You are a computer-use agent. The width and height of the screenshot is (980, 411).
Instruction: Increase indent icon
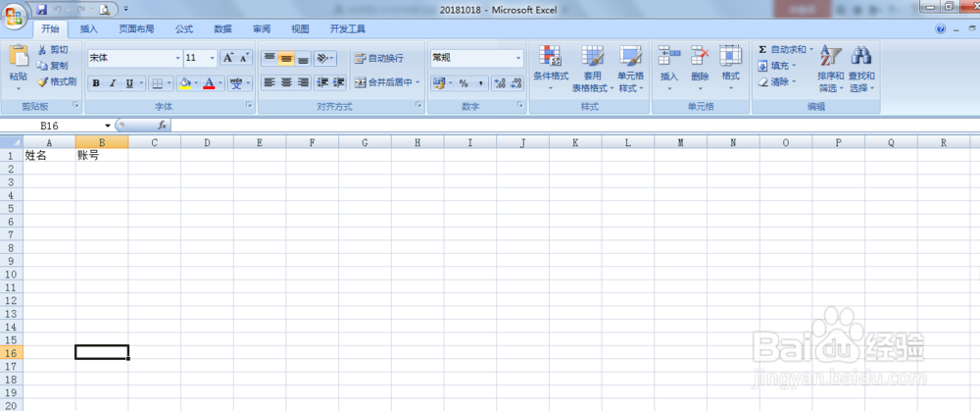point(339,82)
